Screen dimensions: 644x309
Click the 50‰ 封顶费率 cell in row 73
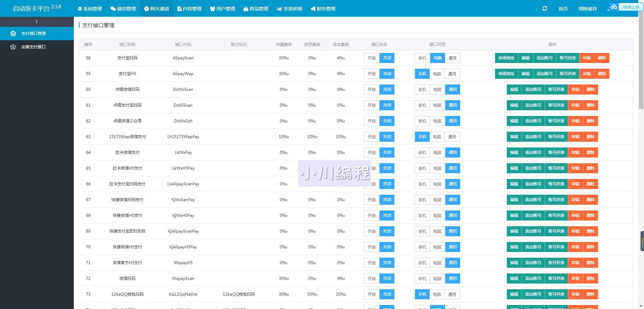pyautogui.click(x=312, y=294)
